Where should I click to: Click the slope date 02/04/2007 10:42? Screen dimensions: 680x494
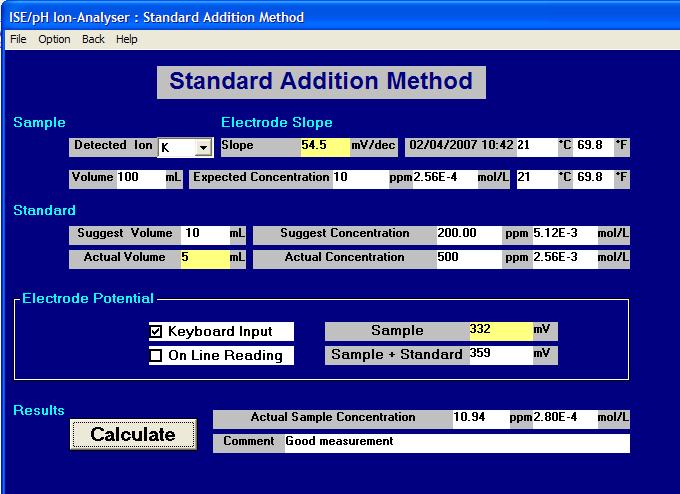click(461, 145)
